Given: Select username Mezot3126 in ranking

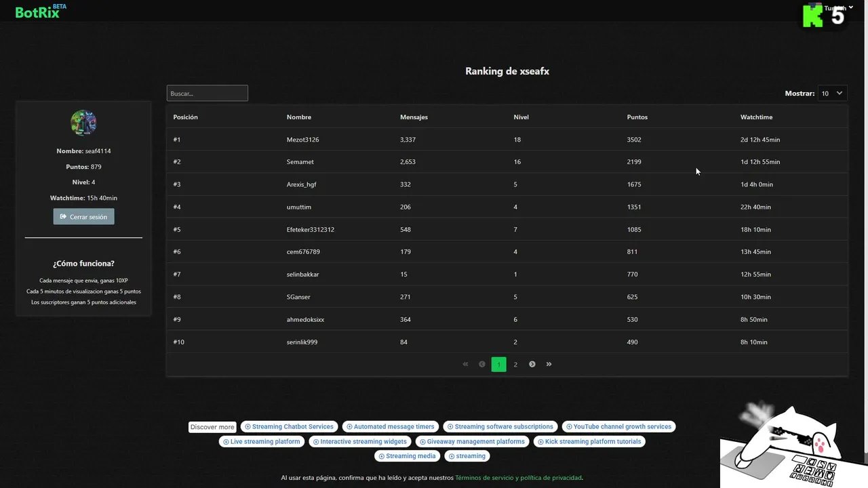Looking at the screenshot, I should click(302, 140).
